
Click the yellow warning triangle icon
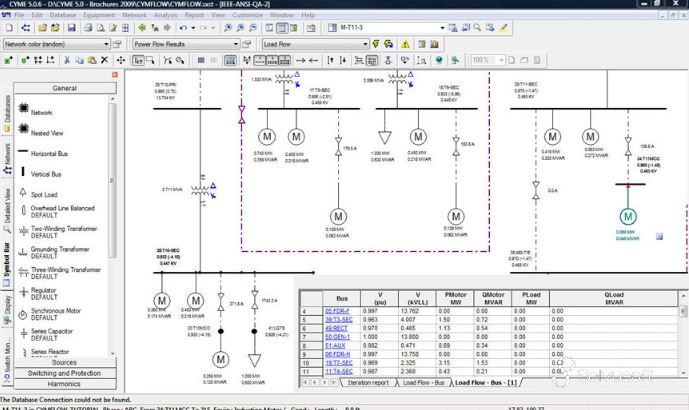pos(405,44)
